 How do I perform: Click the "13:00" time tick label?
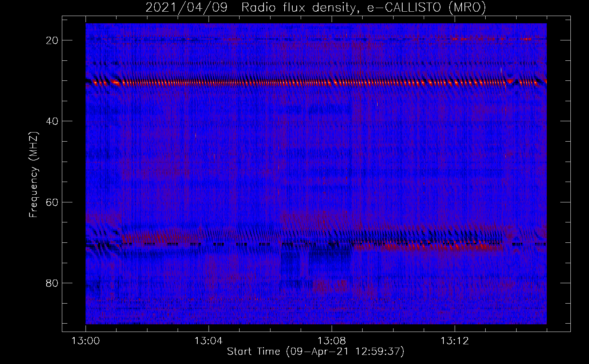click(x=86, y=341)
